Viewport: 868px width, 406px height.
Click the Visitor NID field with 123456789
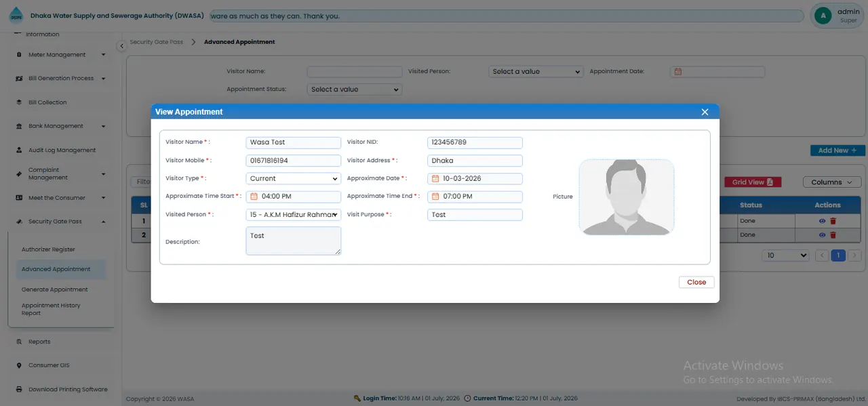(475, 142)
